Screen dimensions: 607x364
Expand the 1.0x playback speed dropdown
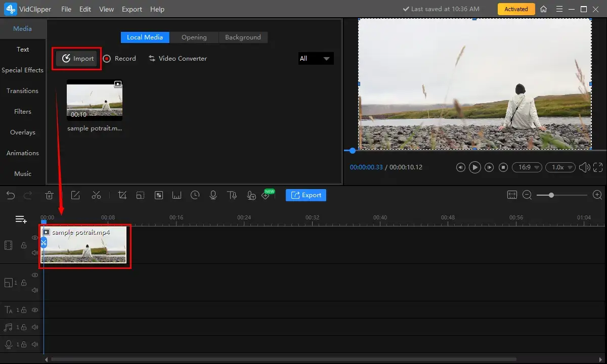pos(561,167)
